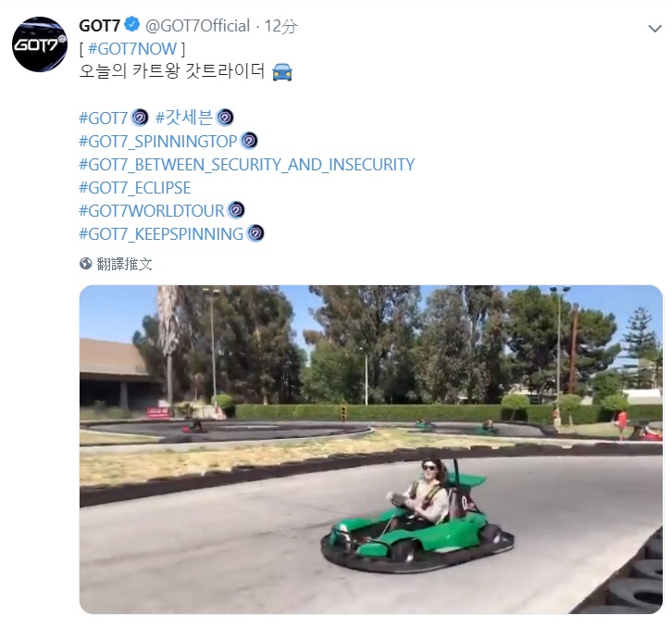Play the go-kart video thumbnail

(x=371, y=449)
